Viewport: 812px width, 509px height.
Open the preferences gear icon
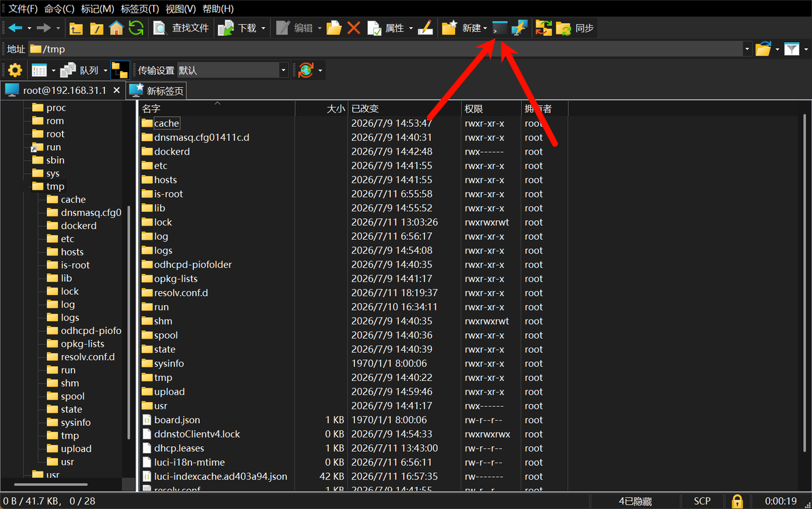tap(15, 70)
